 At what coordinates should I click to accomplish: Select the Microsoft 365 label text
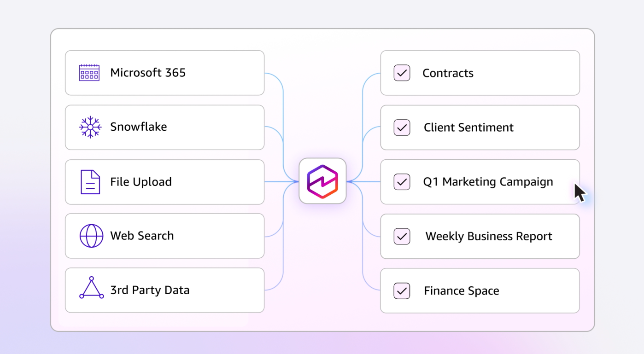(148, 73)
